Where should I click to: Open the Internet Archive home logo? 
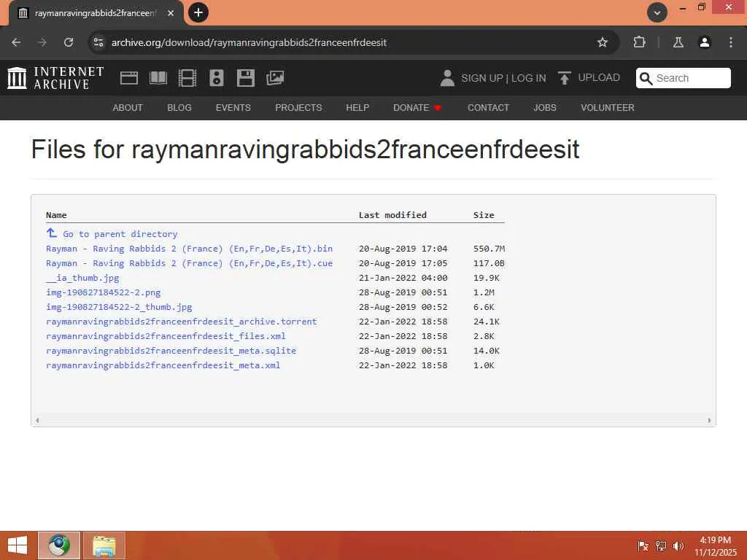55,78
